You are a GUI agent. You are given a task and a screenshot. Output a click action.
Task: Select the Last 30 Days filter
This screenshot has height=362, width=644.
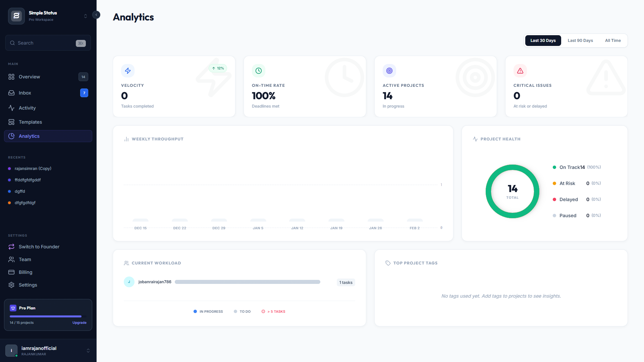coord(543,41)
